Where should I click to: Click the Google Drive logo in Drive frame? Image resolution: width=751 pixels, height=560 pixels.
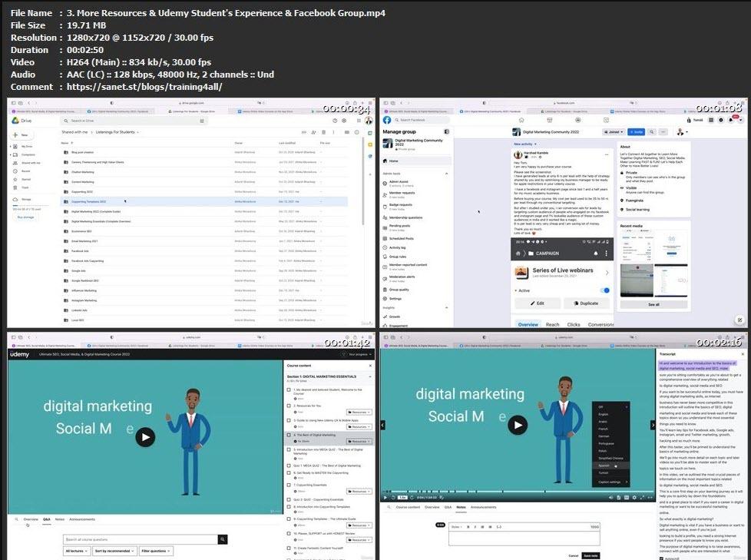click(x=15, y=121)
